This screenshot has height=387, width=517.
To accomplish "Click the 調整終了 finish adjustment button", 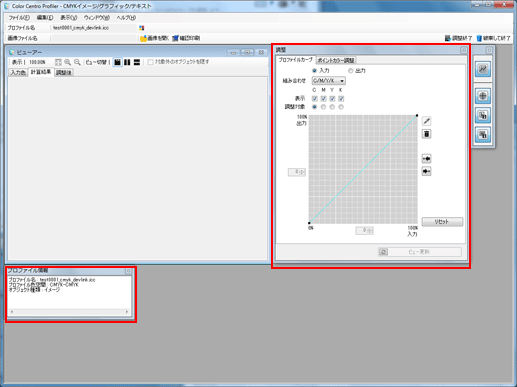I will (x=458, y=38).
